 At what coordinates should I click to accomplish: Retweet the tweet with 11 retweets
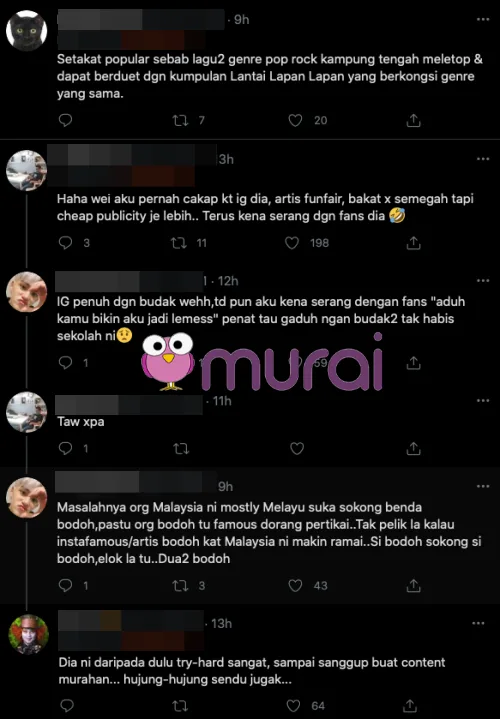coord(179,243)
